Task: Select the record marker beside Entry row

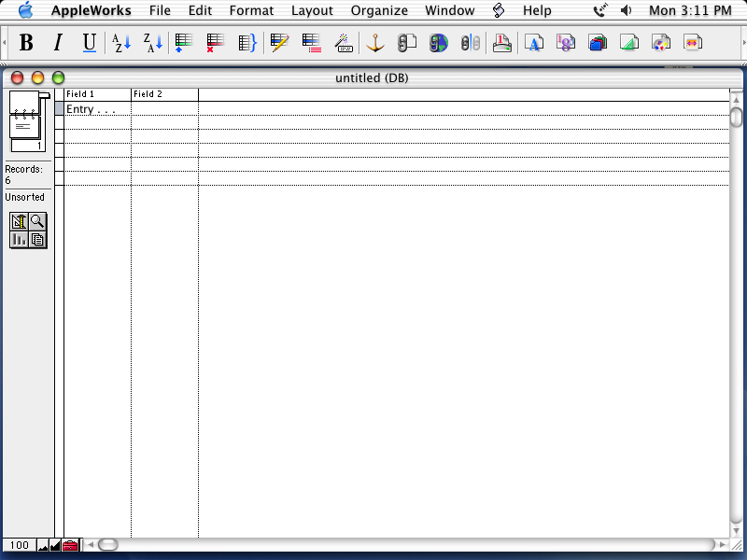Action: pyautogui.click(x=59, y=109)
